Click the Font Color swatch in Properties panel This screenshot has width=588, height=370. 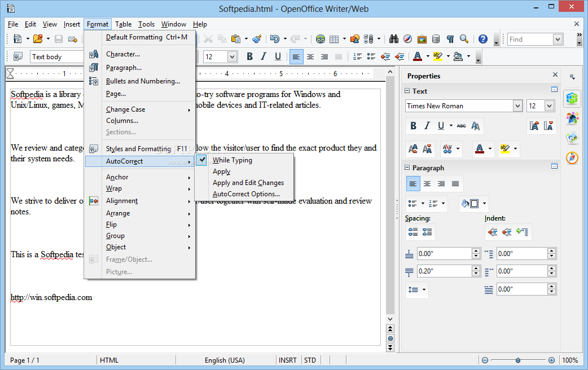coord(480,149)
